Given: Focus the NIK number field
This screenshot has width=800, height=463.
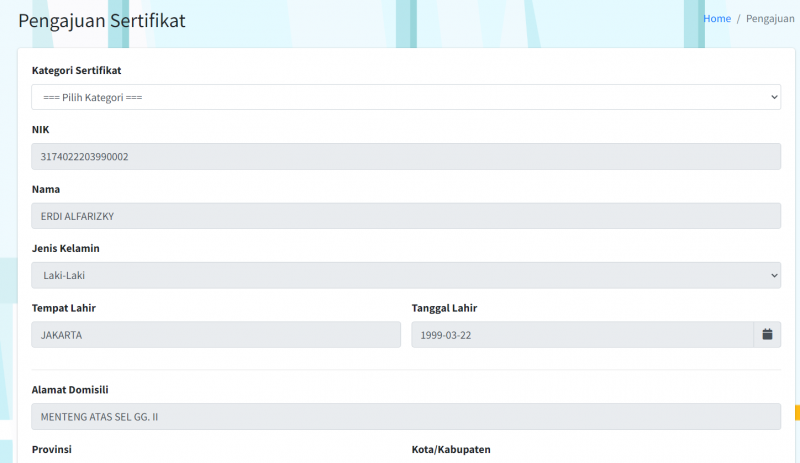Looking at the screenshot, I should pyautogui.click(x=405, y=157).
